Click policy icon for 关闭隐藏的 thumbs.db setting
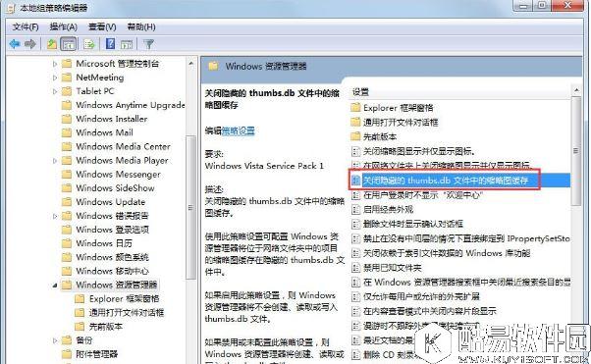This screenshot has width=591, height=364. point(355,181)
